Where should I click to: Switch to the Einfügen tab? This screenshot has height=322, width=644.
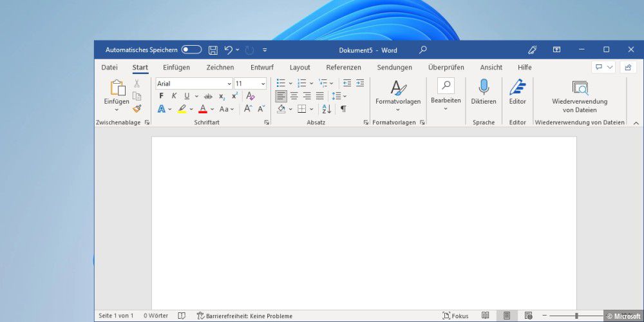(176, 67)
